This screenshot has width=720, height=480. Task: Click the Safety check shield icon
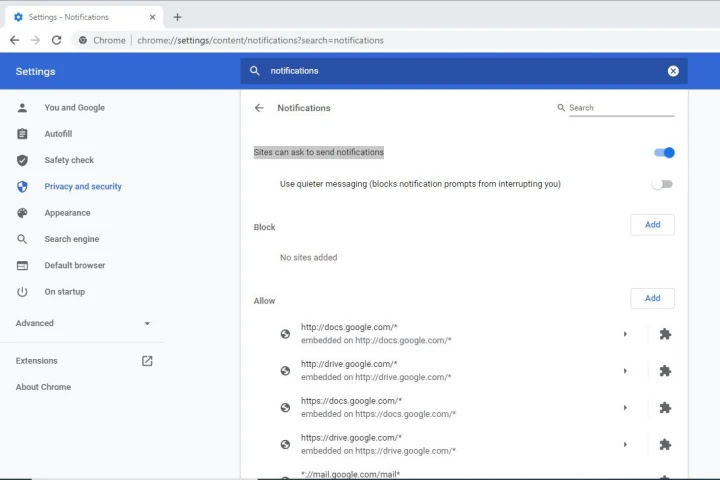click(22, 160)
